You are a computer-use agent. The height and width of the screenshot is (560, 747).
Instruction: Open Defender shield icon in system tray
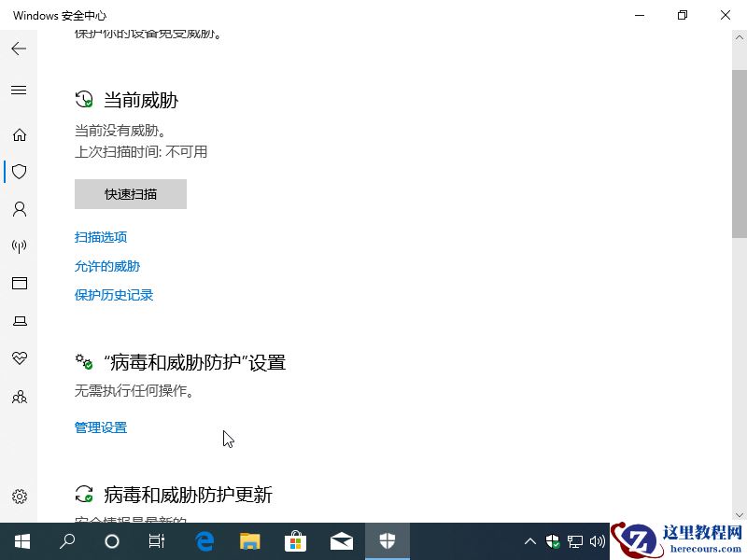[x=552, y=541]
